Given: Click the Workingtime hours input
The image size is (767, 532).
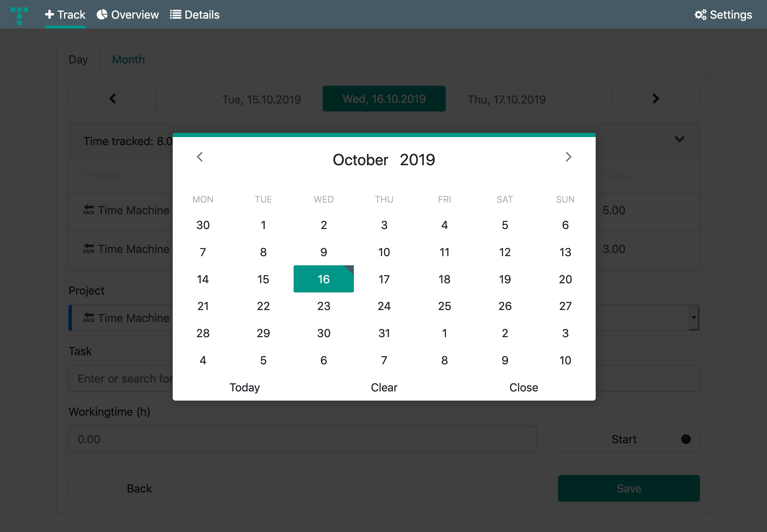Looking at the screenshot, I should coord(302,439).
